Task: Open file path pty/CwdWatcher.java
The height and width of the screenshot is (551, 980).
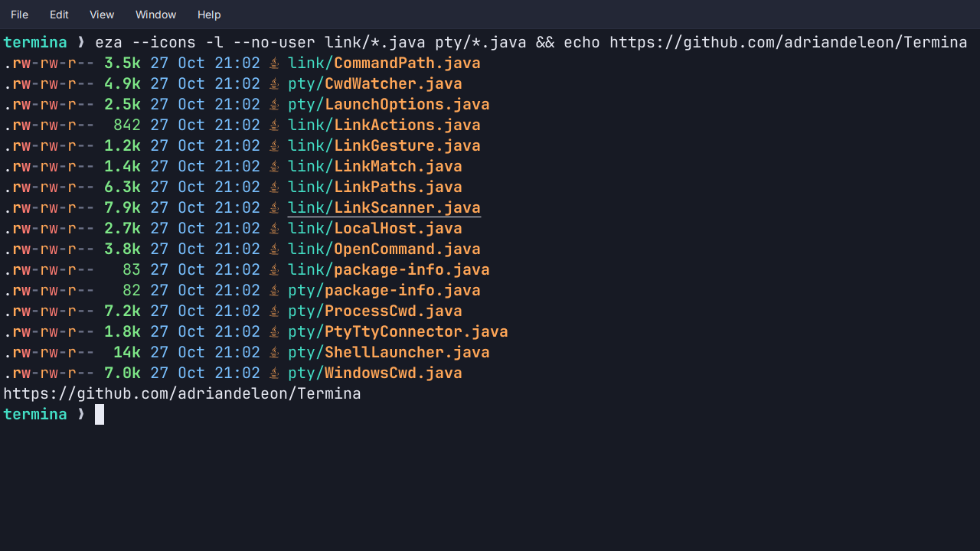Action: coord(375,83)
